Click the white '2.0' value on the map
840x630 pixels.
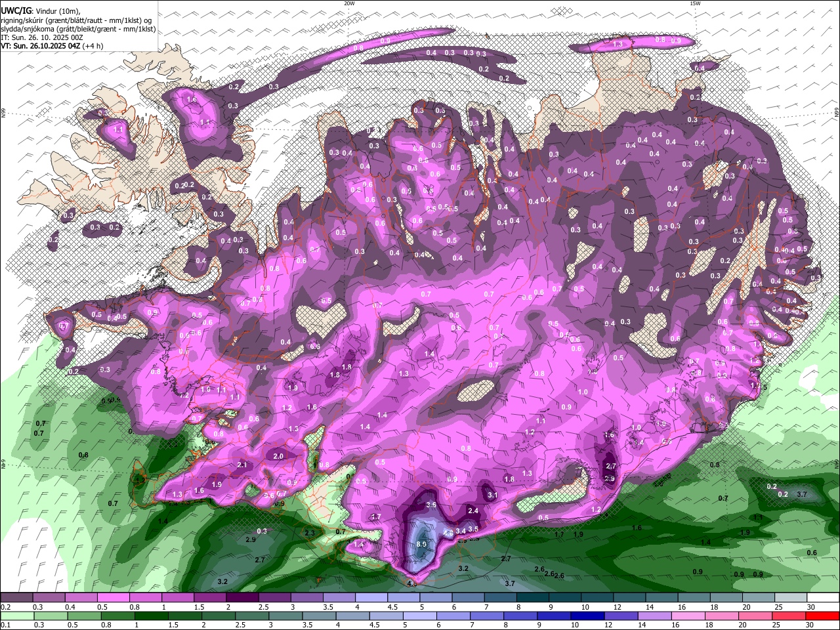(x=278, y=456)
